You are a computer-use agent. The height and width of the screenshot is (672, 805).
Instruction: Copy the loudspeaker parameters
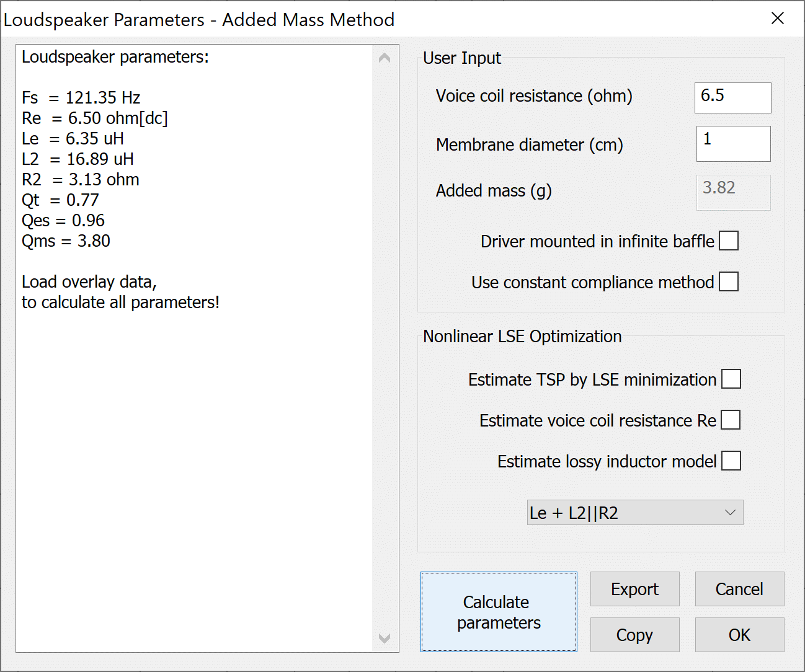coord(634,635)
